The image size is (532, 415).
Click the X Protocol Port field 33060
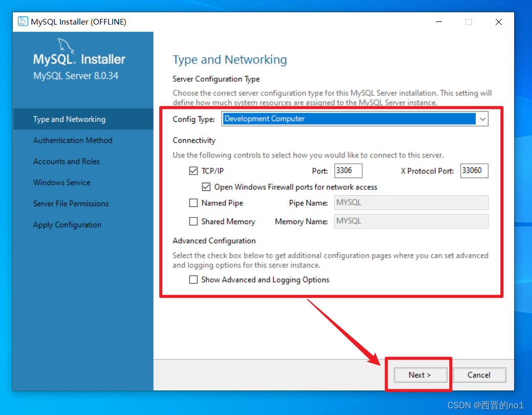click(x=474, y=170)
